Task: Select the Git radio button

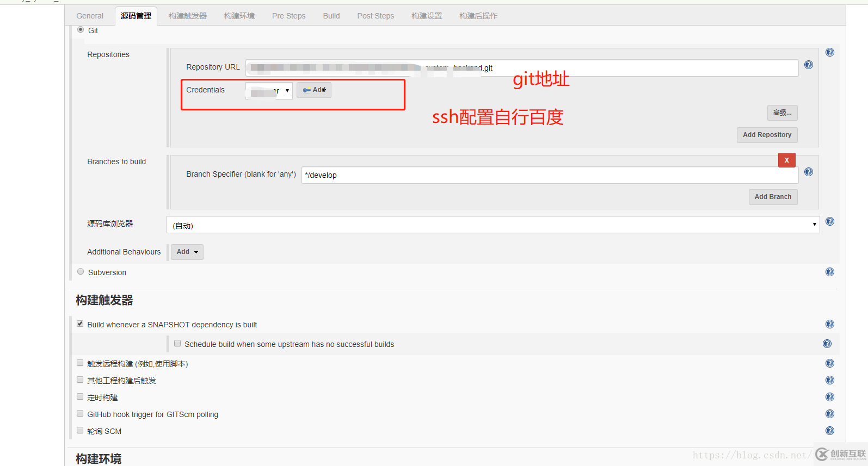Action: (x=81, y=30)
